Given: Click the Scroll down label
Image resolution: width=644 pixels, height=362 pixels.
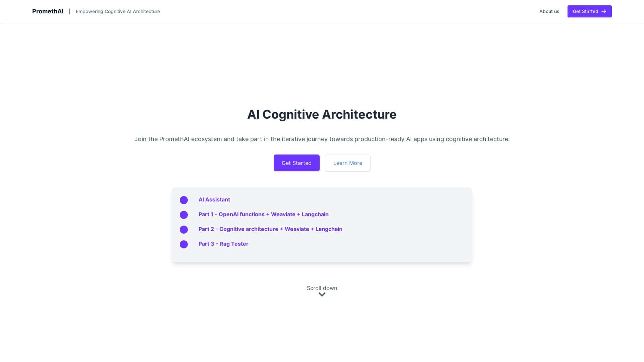Looking at the screenshot, I should tap(322, 288).
